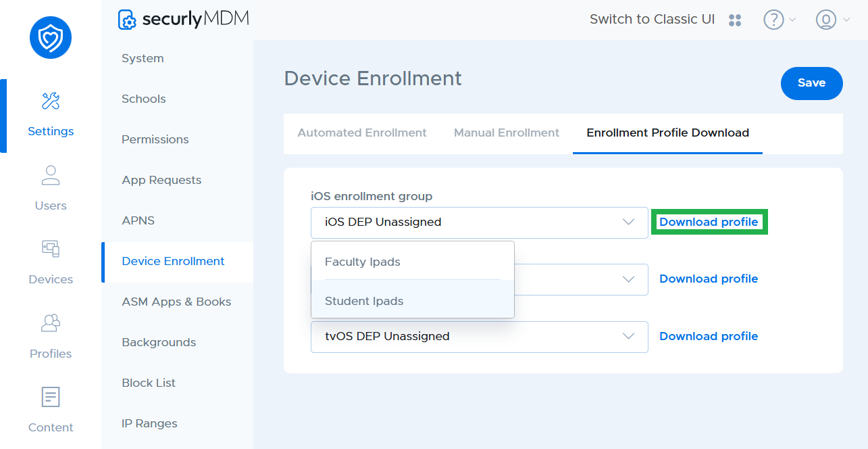The image size is (868, 449).
Task: Open the Profiles sidebar icon
Action: pyautogui.click(x=50, y=323)
